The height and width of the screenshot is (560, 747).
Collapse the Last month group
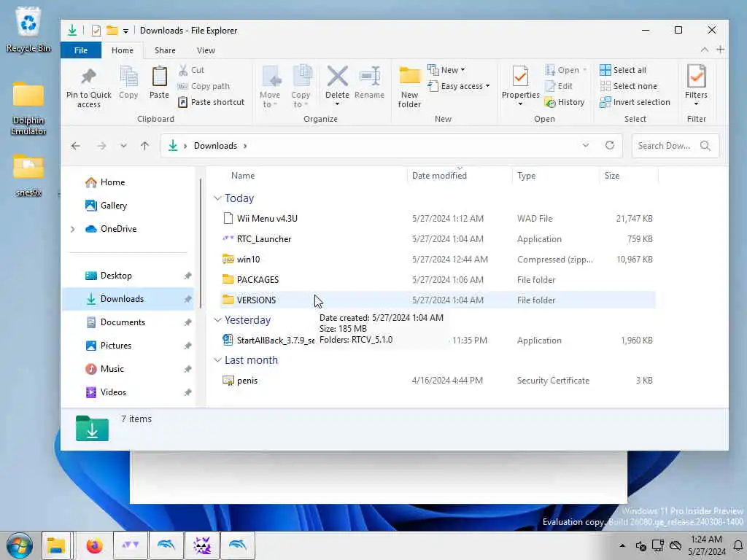click(x=217, y=360)
